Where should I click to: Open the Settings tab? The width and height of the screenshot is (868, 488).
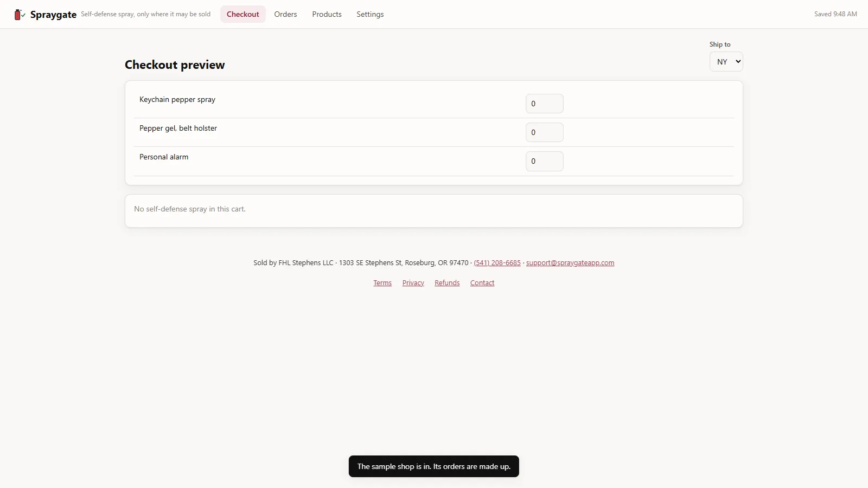(x=370, y=14)
